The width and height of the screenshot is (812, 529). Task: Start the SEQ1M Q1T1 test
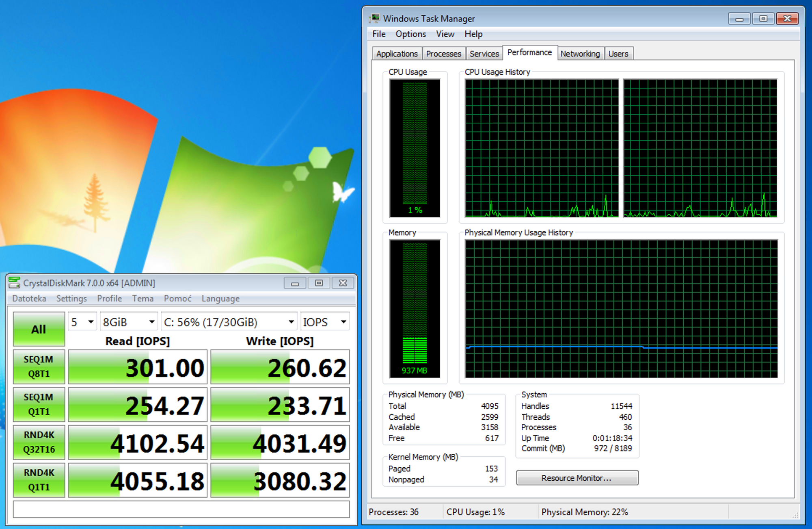coord(39,405)
